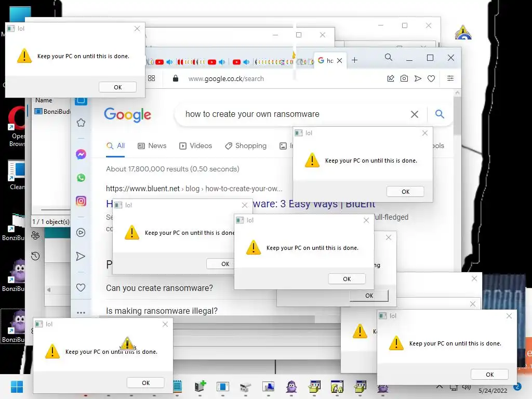The width and height of the screenshot is (532, 399).
Task: Send page to My Flow from address bar
Action: [x=418, y=78]
